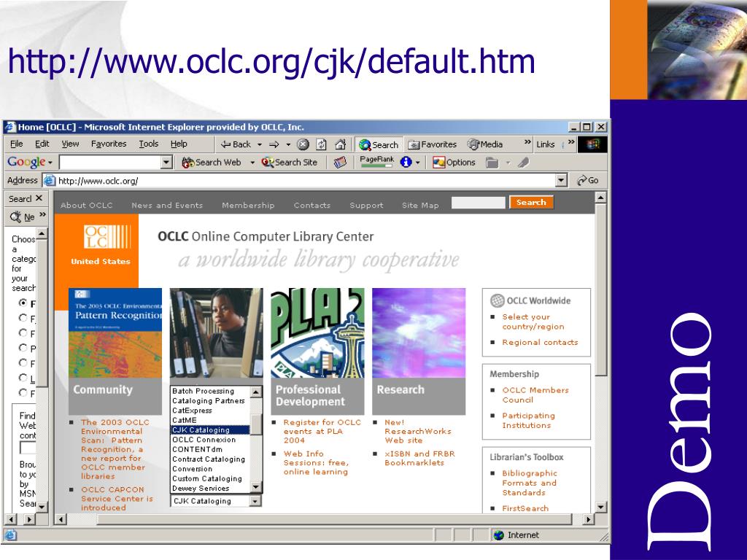Click the IE page icon in status bar

pos(10,535)
